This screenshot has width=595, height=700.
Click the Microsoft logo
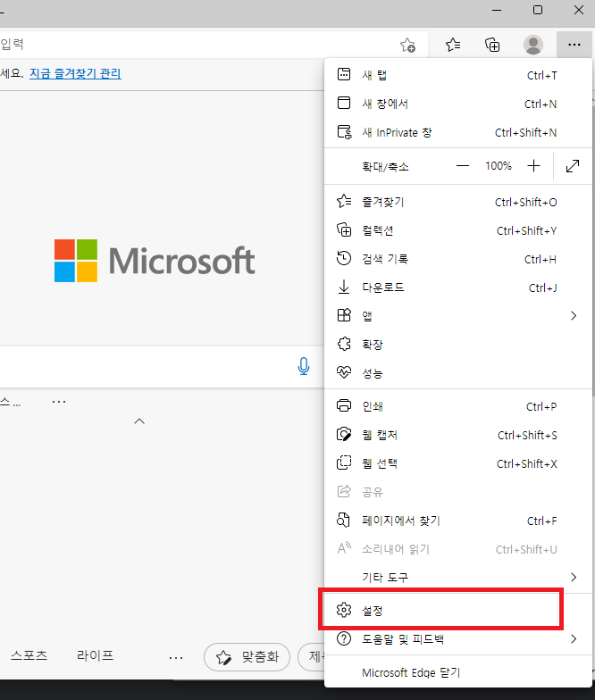pyautogui.click(x=155, y=261)
